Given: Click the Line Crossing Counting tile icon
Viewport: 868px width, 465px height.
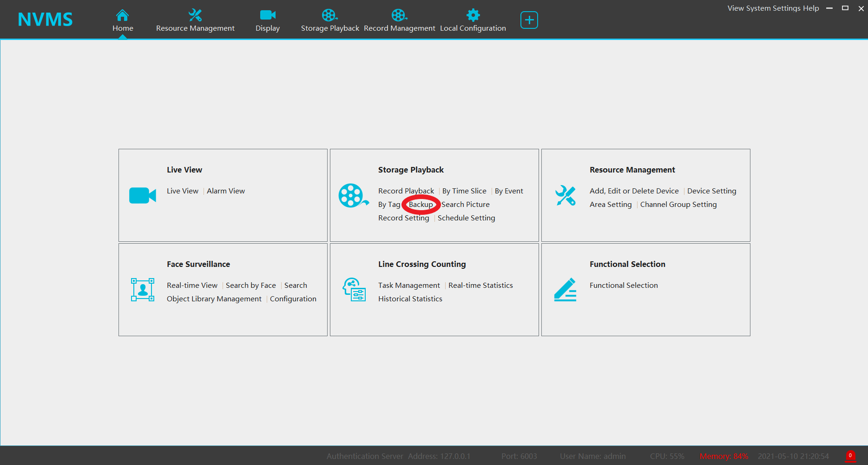Looking at the screenshot, I should point(354,290).
